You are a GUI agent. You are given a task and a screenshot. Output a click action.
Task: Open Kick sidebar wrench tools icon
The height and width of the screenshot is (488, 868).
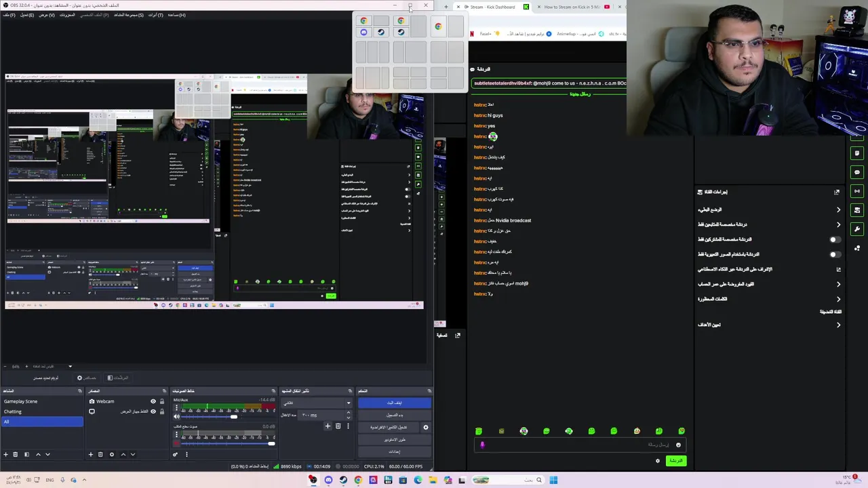(857, 229)
